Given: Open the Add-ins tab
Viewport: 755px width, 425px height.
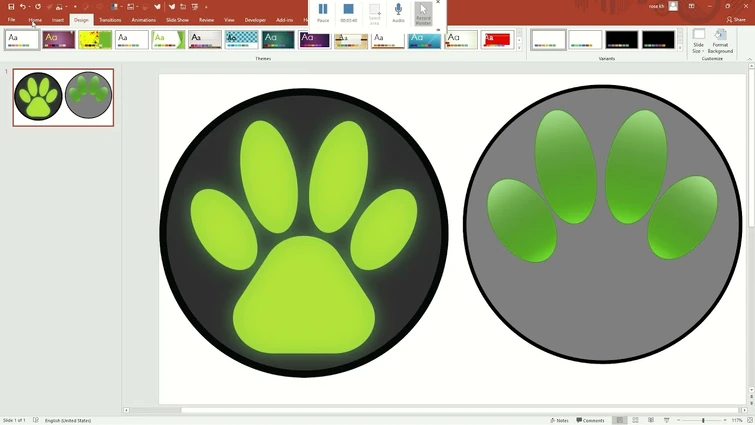Looking at the screenshot, I should (285, 20).
